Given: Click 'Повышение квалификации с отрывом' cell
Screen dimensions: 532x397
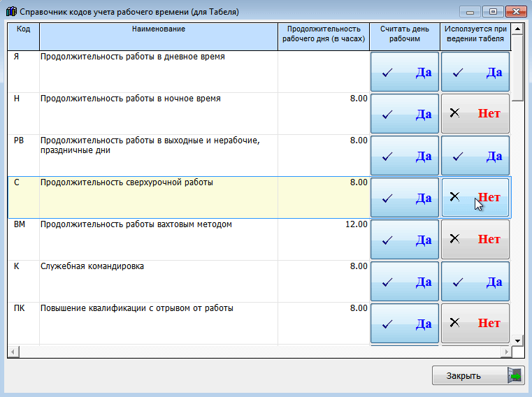Looking at the screenshot, I should tap(159, 324).
